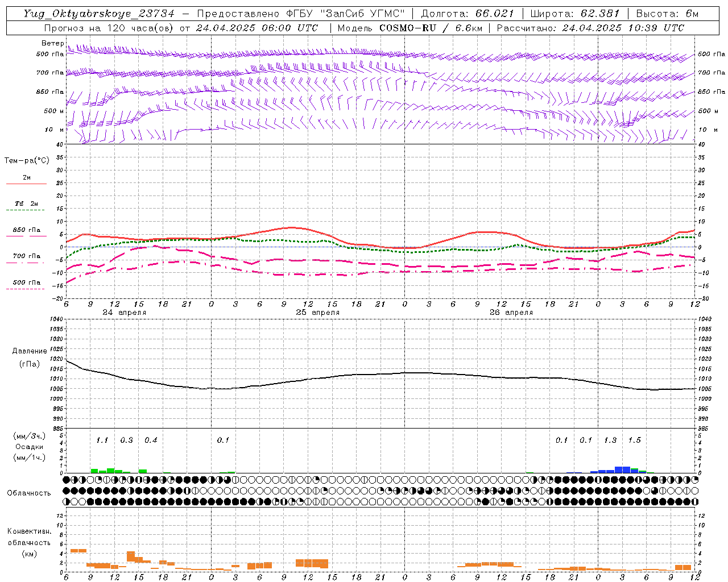
Task: Click the 0.4 three-hour precipitation value
Action: (151, 440)
